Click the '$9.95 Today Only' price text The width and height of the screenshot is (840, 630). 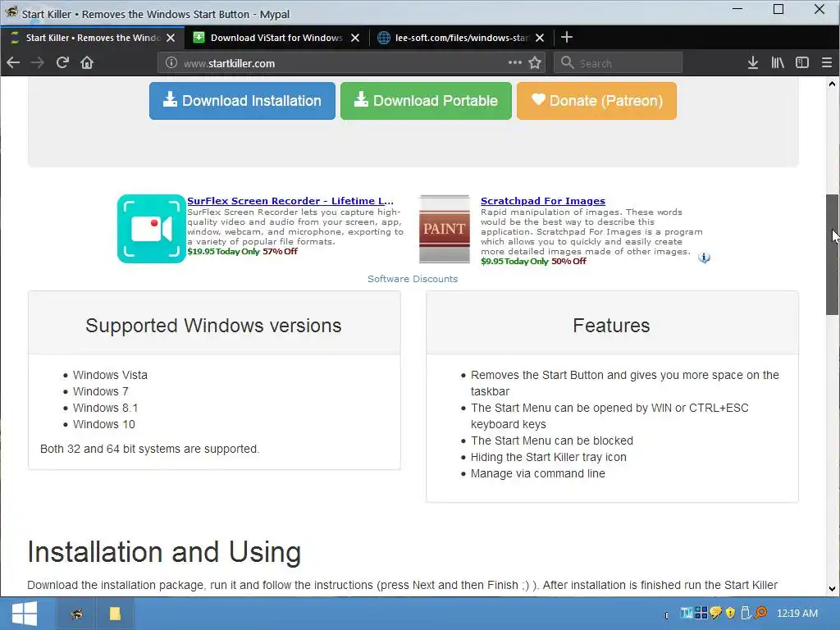[x=514, y=262]
